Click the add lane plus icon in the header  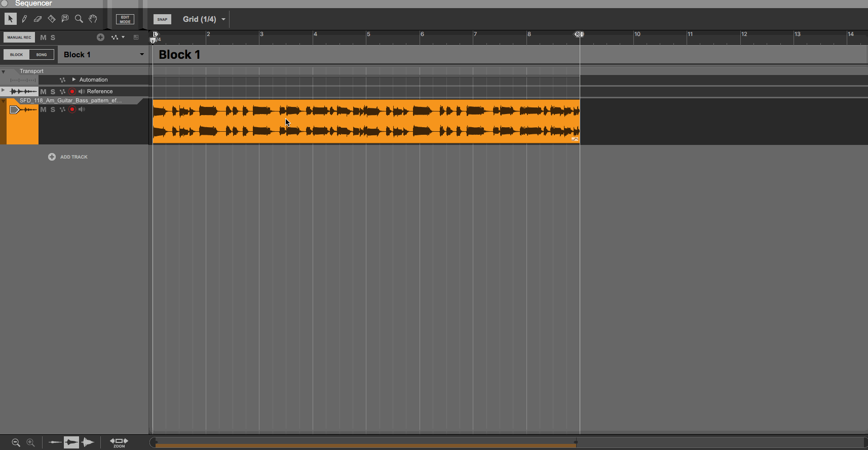click(x=100, y=37)
